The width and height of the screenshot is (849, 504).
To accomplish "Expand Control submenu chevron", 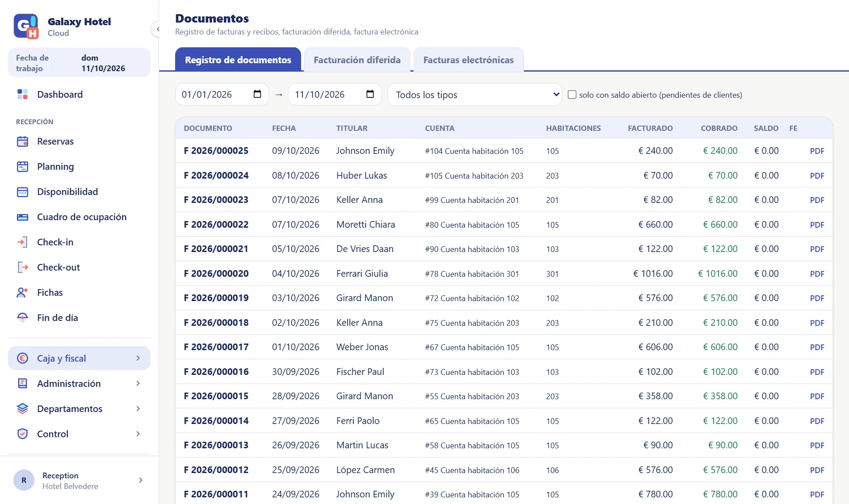I will tap(138, 434).
